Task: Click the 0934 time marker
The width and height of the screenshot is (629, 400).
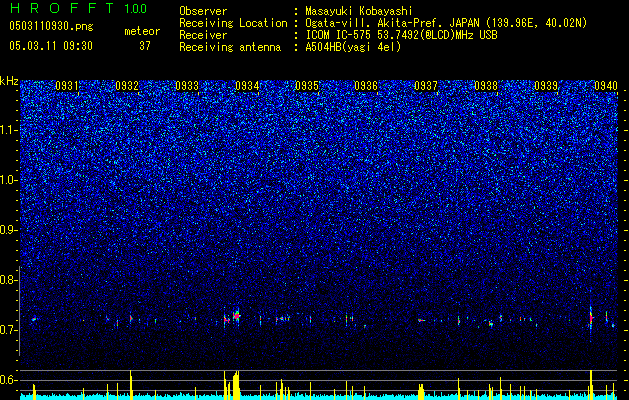Action: click(x=247, y=86)
